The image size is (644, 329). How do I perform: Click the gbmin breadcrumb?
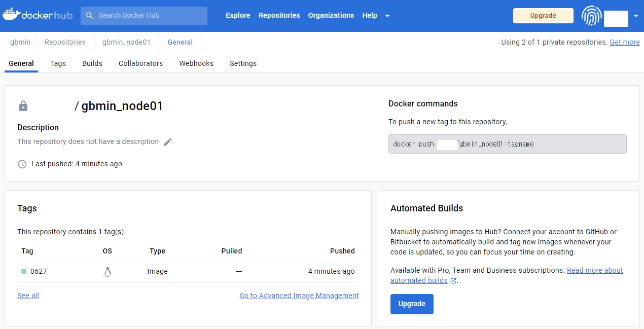point(20,42)
